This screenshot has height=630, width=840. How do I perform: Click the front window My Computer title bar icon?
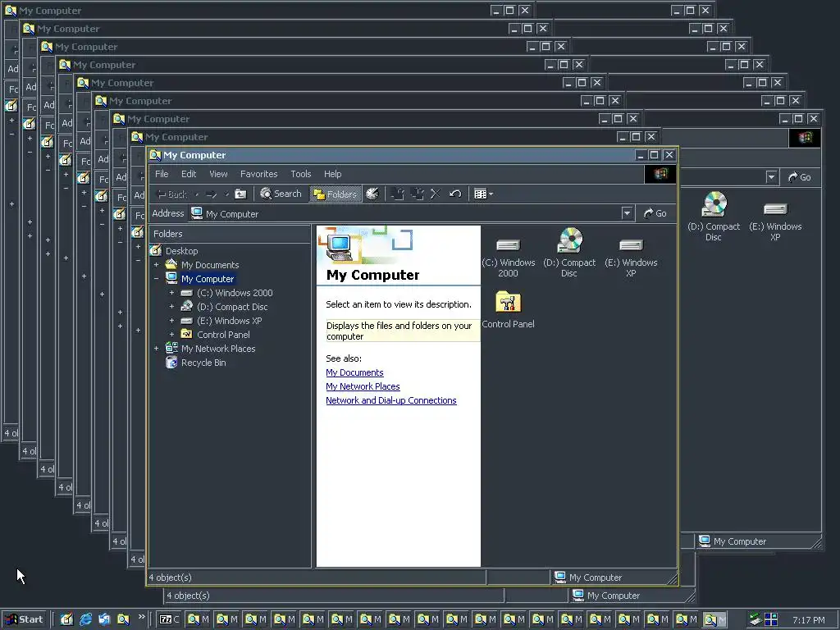point(155,155)
